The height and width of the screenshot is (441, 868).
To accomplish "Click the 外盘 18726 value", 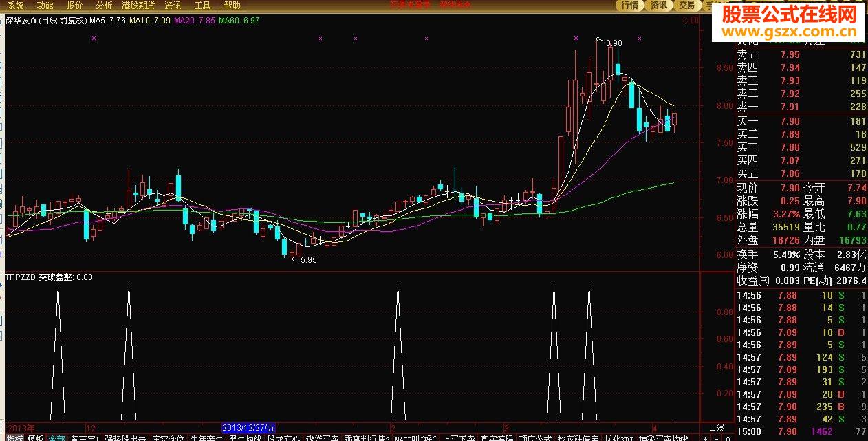I will pyautogui.click(x=786, y=240).
